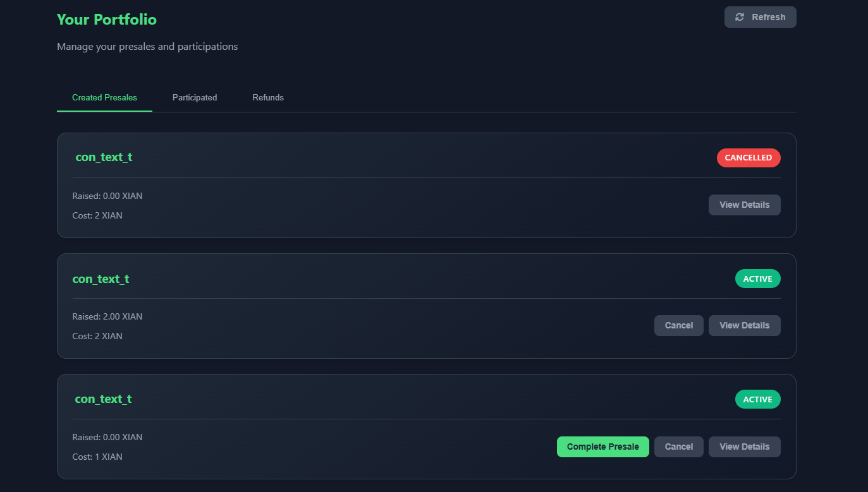Click the ACTIVE badge on third presale

[757, 399]
